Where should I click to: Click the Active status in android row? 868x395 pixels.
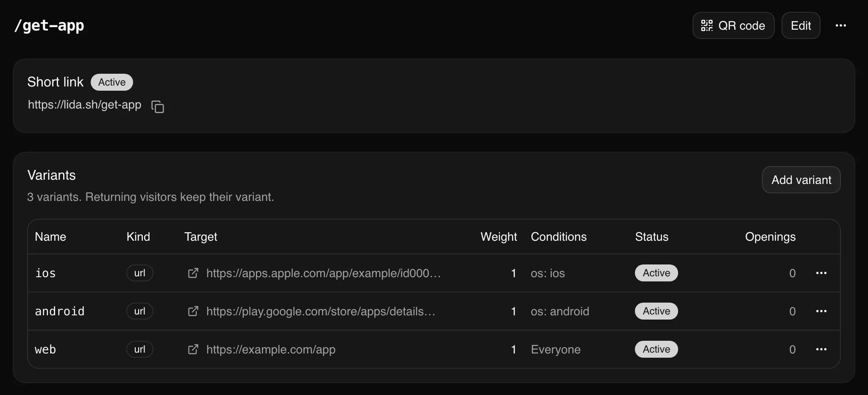(656, 311)
